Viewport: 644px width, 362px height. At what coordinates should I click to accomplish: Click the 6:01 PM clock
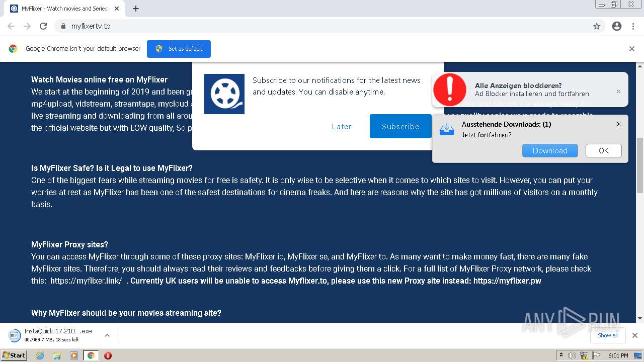pos(618,355)
